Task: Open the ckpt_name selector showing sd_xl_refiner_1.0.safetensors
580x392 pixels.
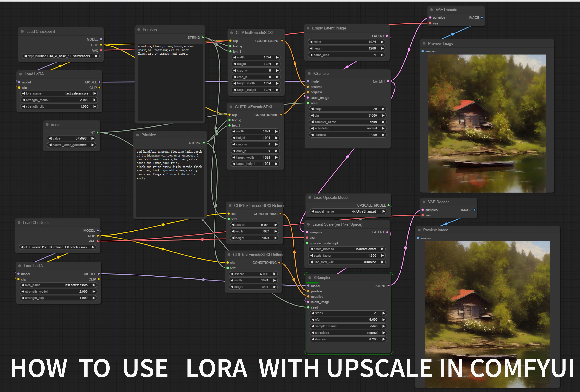Action: (x=57, y=247)
